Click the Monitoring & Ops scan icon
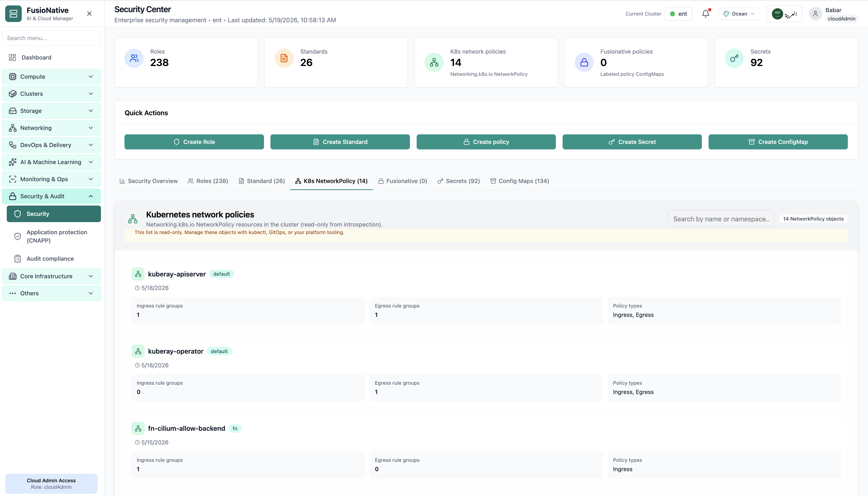Image resolution: width=868 pixels, height=496 pixels. [13, 179]
